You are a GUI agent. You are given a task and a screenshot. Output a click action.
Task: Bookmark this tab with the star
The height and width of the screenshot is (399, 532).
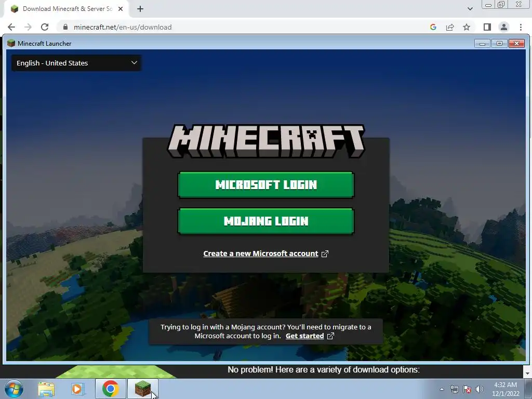tap(467, 27)
